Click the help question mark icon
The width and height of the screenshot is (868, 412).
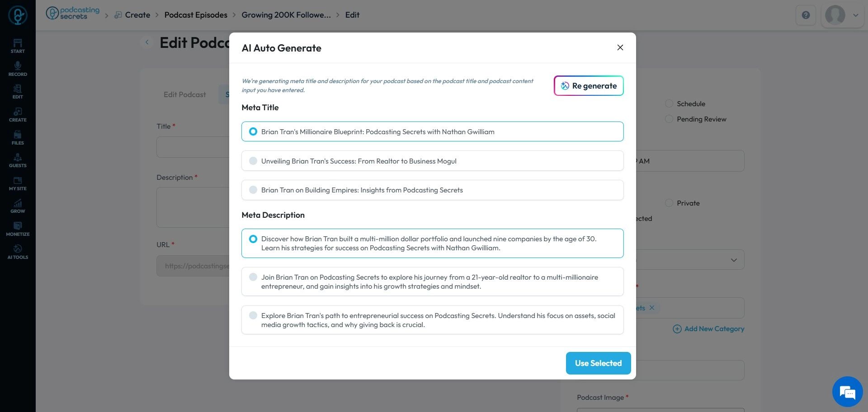pos(806,15)
